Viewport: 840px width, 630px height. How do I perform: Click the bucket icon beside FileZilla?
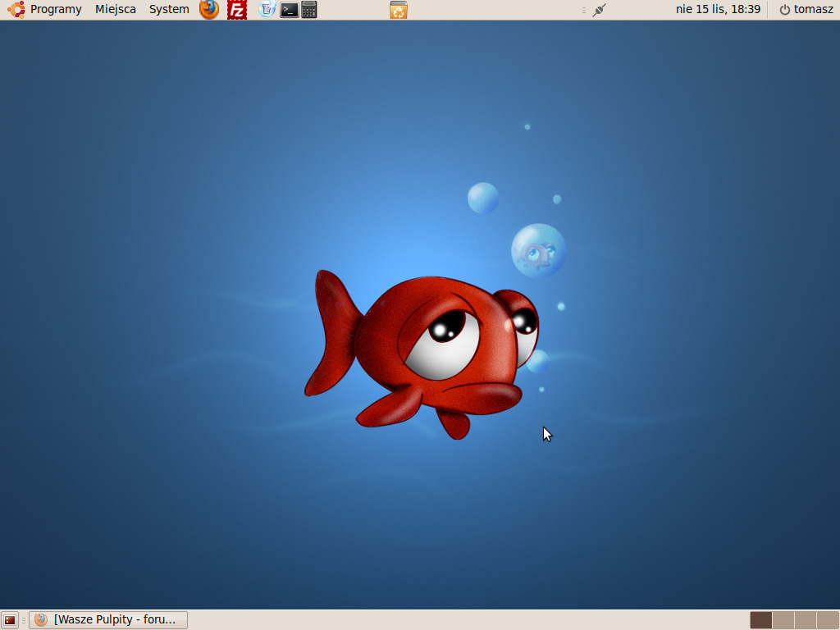point(267,10)
